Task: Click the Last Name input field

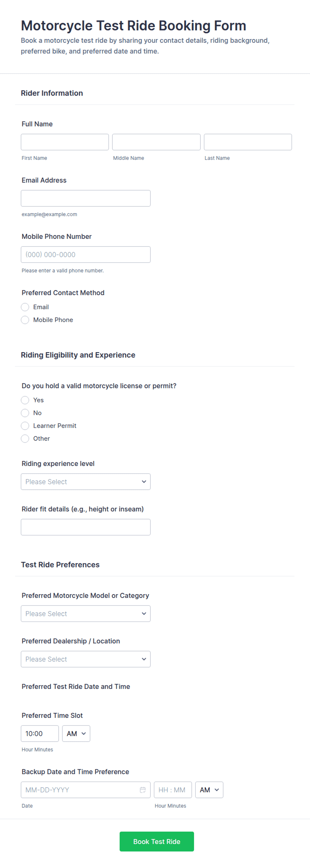Action: point(248,142)
